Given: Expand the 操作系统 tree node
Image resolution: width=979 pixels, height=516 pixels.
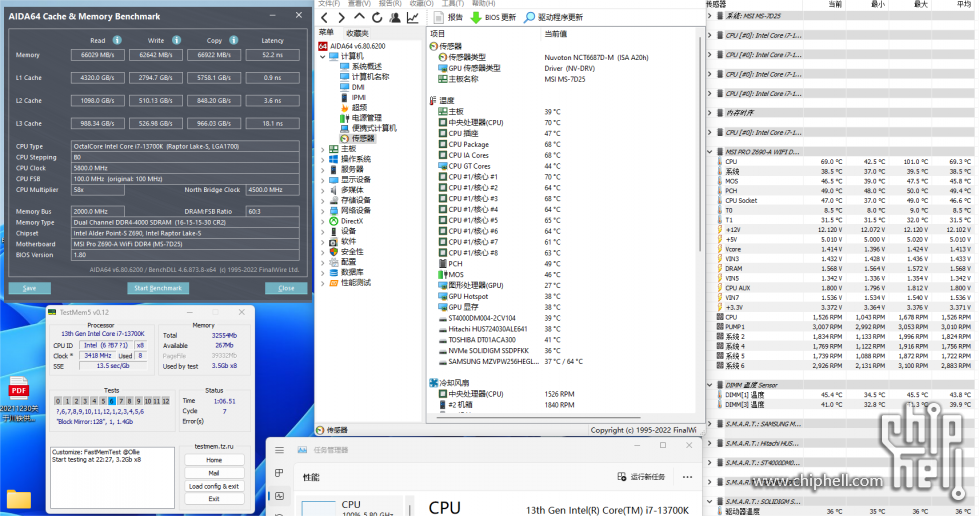Looking at the screenshot, I should (x=323, y=159).
